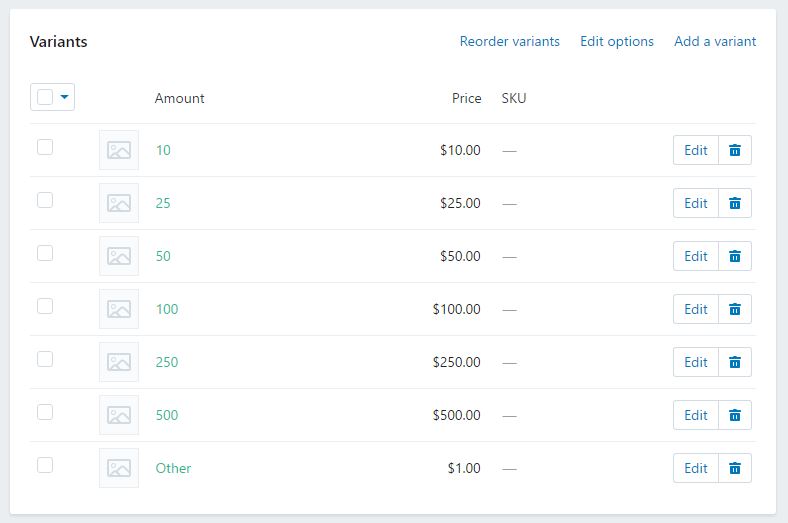Edit the $50.00 variant
The width and height of the screenshot is (788, 523).
coord(696,256)
